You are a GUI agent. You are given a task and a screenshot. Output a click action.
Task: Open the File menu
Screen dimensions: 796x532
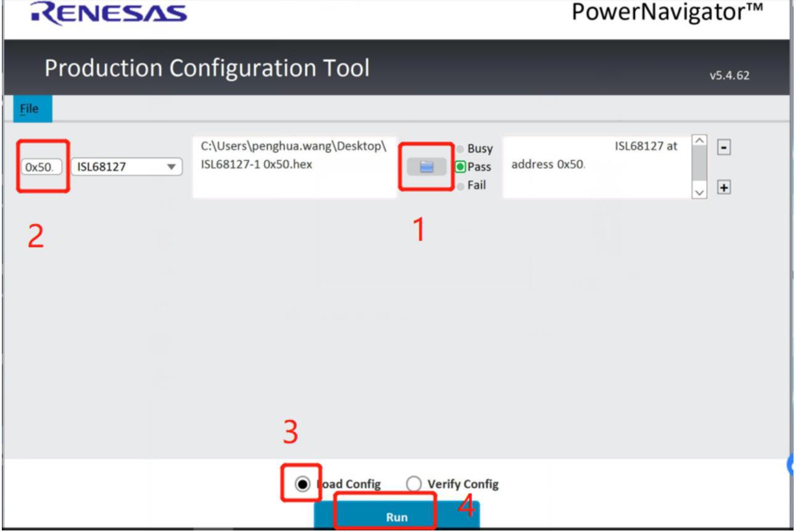[29, 109]
